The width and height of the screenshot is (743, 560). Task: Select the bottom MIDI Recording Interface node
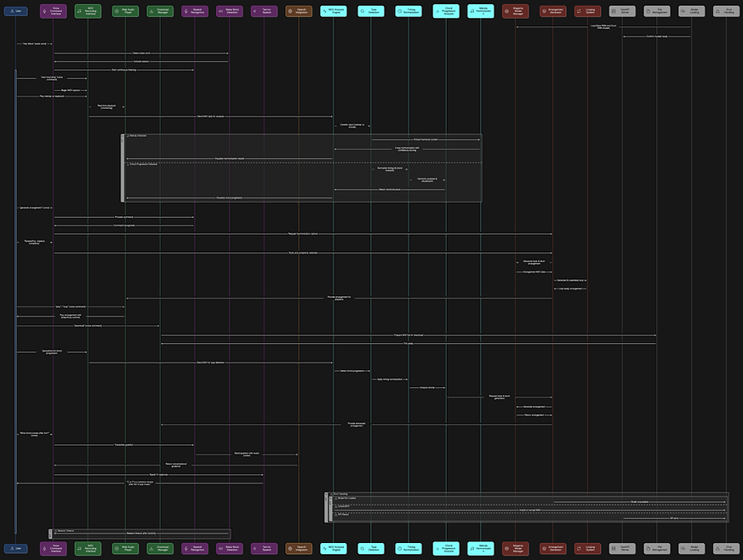coord(88,548)
